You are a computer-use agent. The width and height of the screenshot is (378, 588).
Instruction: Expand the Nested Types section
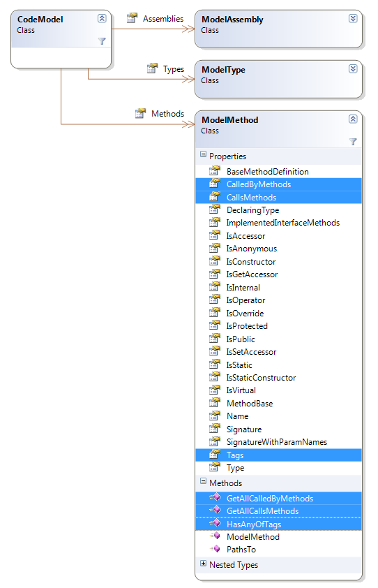pos(204,564)
